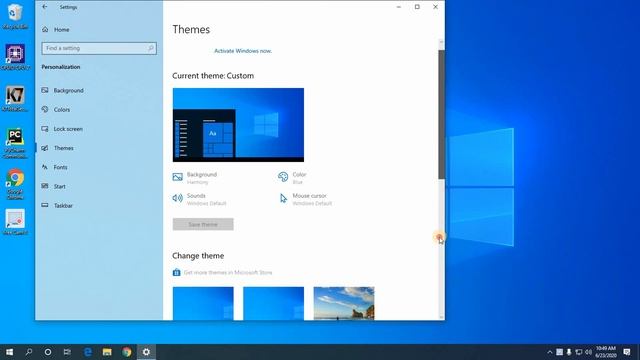The image size is (640, 360).
Task: Open the white window desktop icon below Chrome
Action: point(15,222)
